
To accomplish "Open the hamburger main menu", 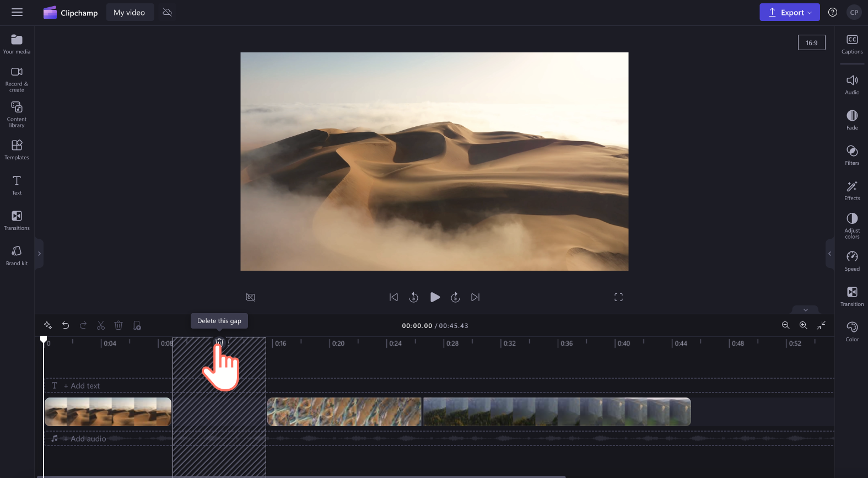I will click(x=17, y=12).
